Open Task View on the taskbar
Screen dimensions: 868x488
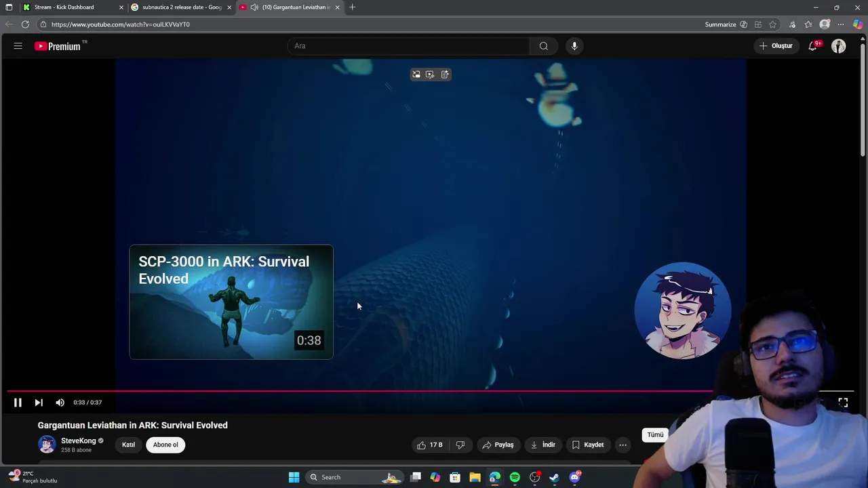click(416, 477)
